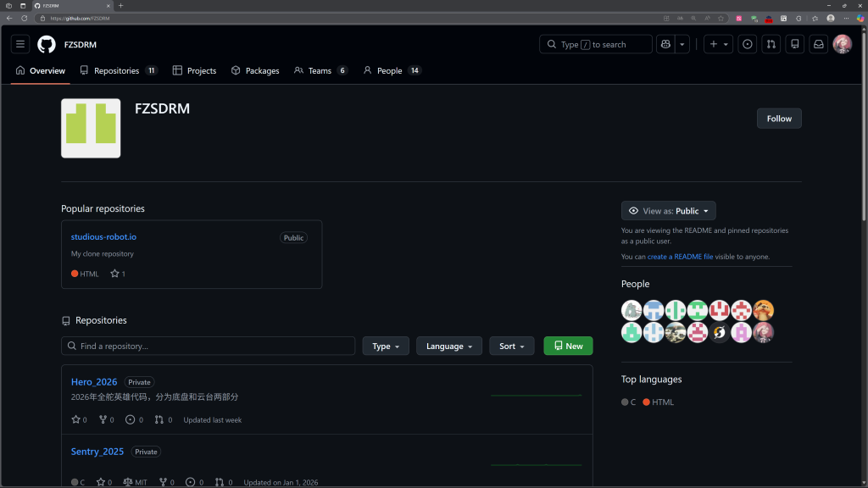Viewport: 868px width, 488px height.
Task: Click the GitHub Octocat logo
Action: [47, 44]
